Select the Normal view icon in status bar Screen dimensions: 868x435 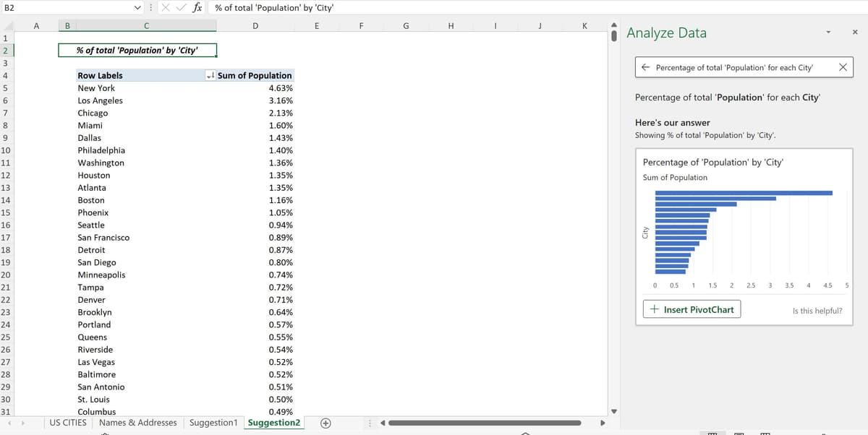[712, 432]
